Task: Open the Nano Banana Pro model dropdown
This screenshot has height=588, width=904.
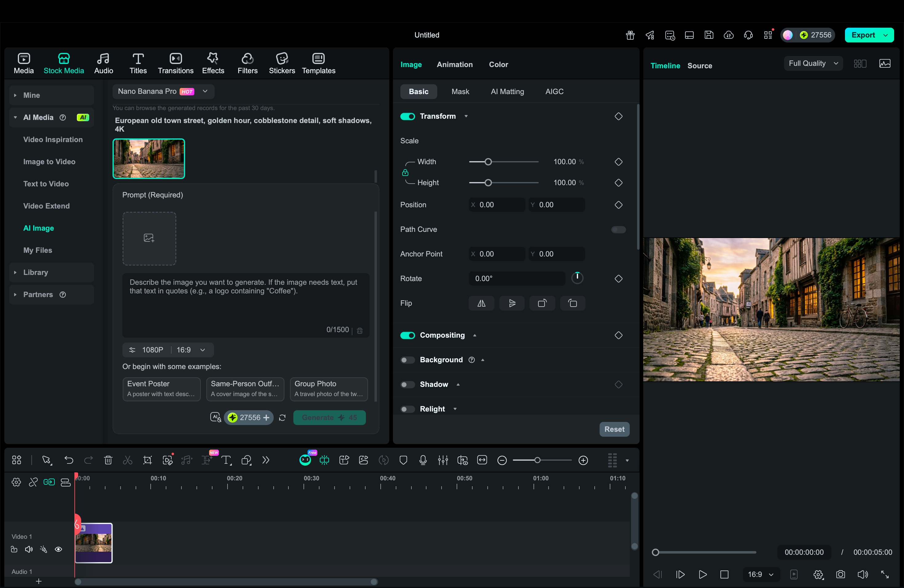Action: coord(163,91)
